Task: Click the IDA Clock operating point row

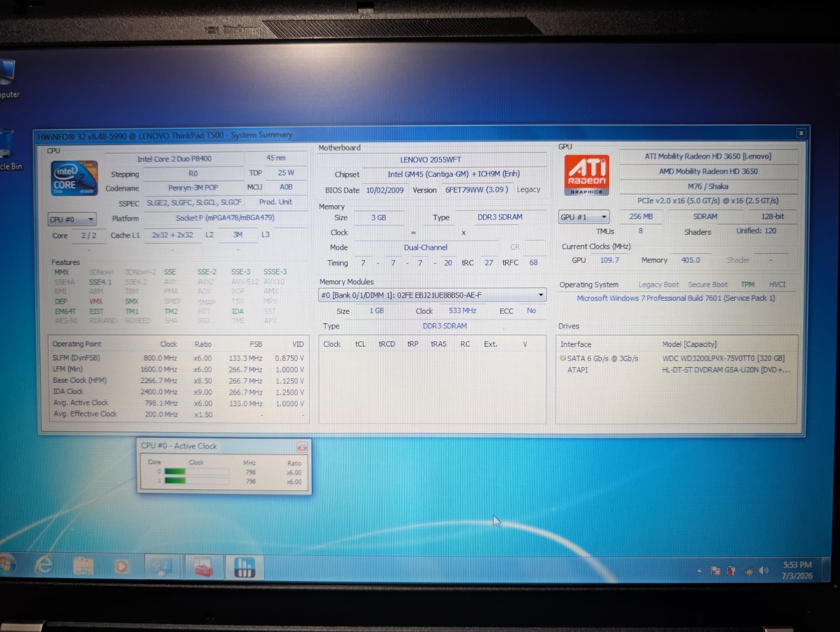Action: 178,392
